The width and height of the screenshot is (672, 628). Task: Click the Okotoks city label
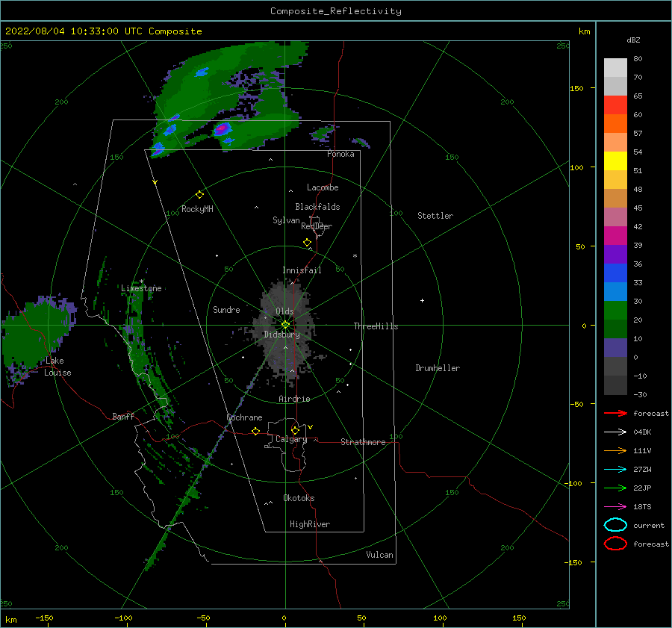(299, 498)
